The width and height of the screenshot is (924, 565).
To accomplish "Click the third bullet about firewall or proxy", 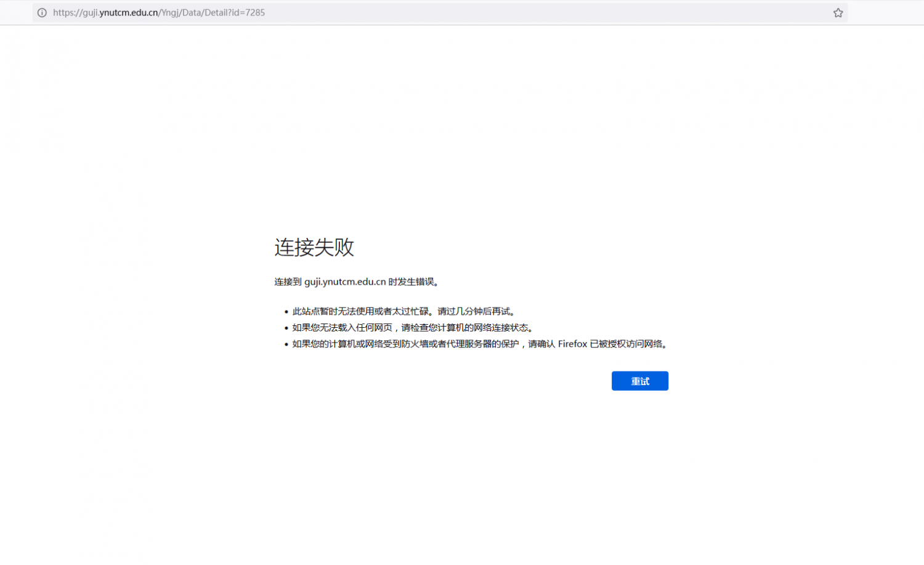I will [480, 344].
